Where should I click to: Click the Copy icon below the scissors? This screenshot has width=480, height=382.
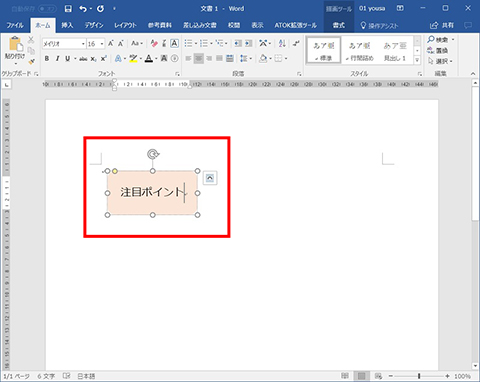tap(31, 51)
